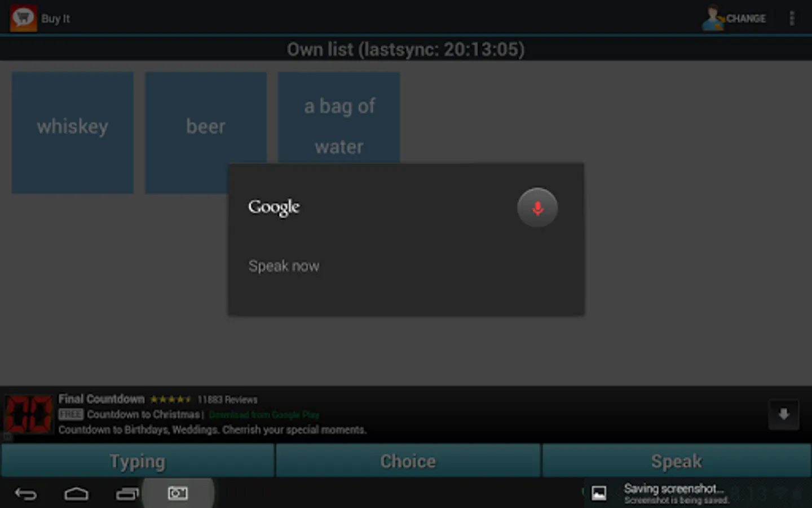812x508 pixels.
Task: Click the Own list lastsync header
Action: [406, 49]
